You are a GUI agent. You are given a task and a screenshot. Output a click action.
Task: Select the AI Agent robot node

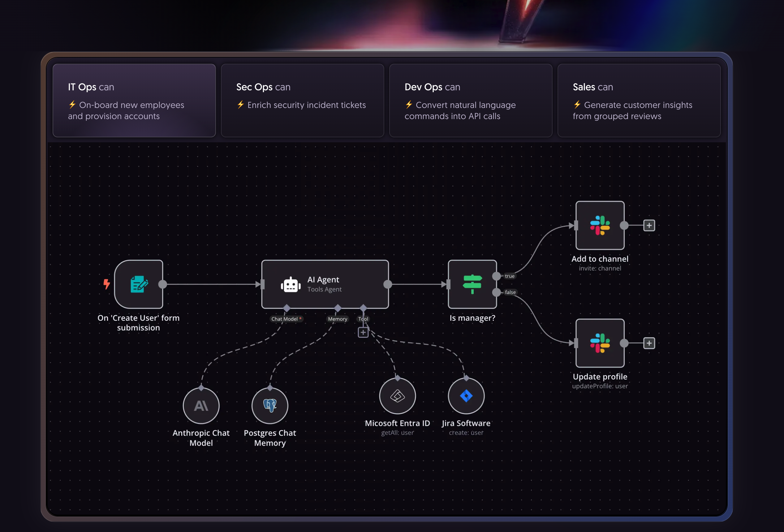pyautogui.click(x=325, y=284)
